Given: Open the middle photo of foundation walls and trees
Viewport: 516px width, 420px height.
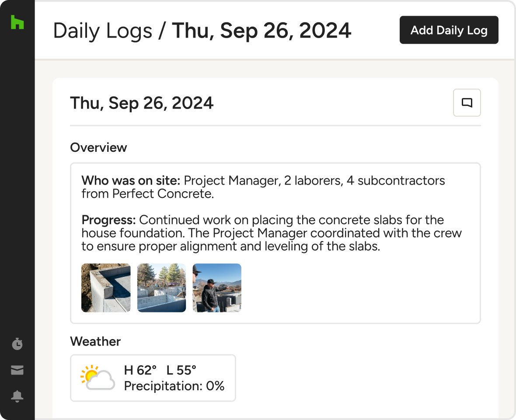Looking at the screenshot, I should [x=161, y=288].
